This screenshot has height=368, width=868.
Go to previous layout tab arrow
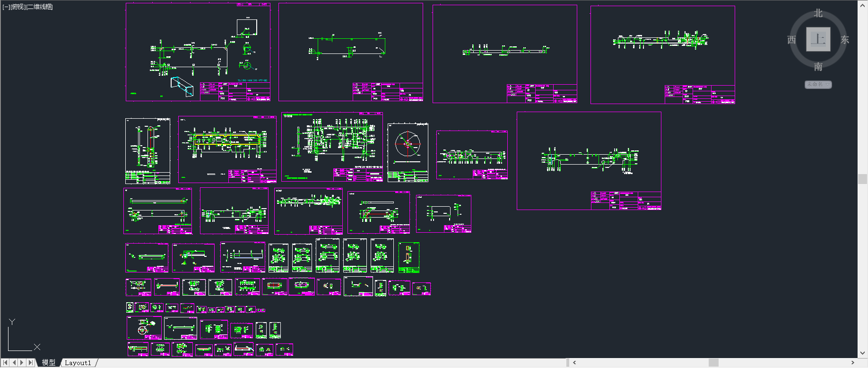[x=14, y=363]
